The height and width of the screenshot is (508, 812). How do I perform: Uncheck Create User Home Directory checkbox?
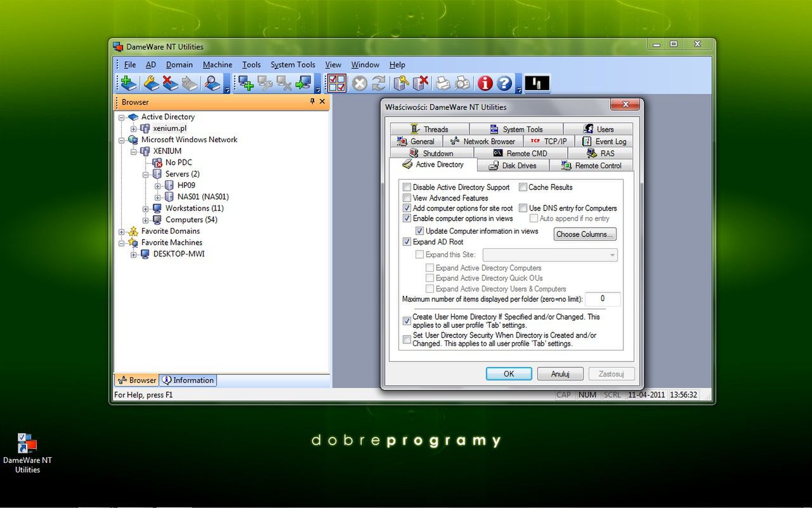coord(407,321)
